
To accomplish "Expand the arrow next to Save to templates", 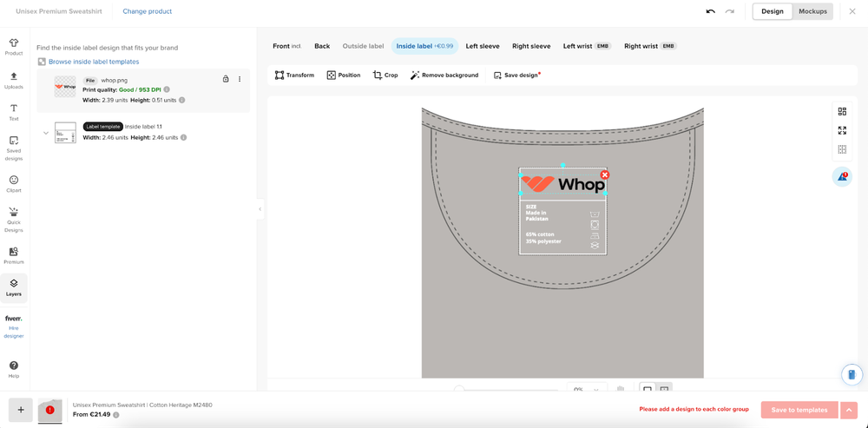I will point(849,410).
